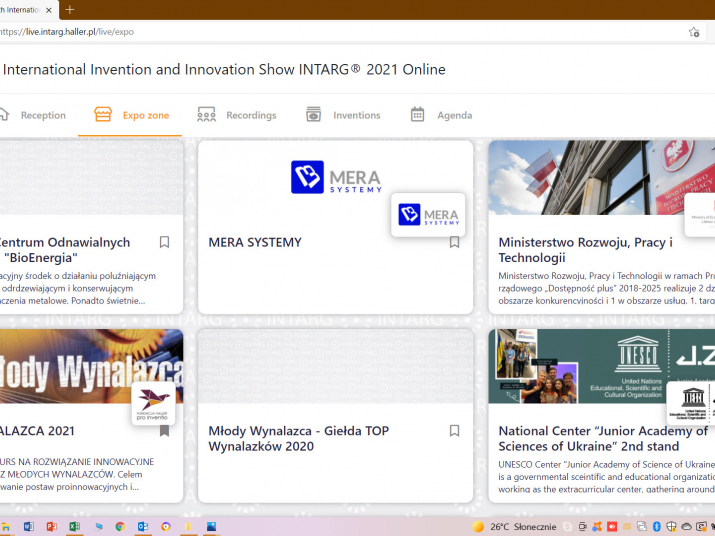Click the Recordings people icon

(x=207, y=115)
